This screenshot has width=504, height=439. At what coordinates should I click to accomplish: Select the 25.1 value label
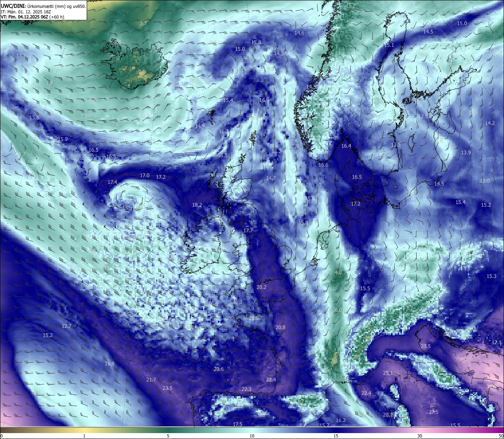pos(388,373)
